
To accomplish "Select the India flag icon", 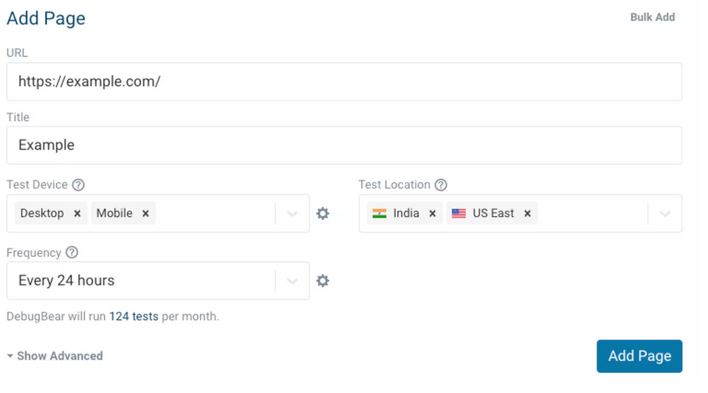I will coord(379,213).
